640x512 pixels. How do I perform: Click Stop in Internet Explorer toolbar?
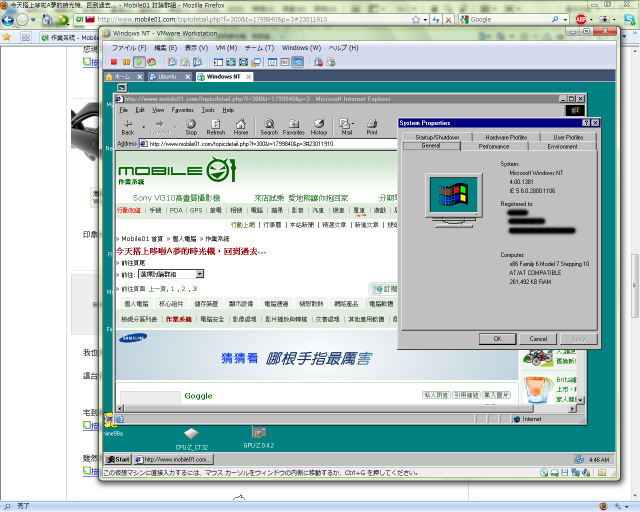pos(191,127)
